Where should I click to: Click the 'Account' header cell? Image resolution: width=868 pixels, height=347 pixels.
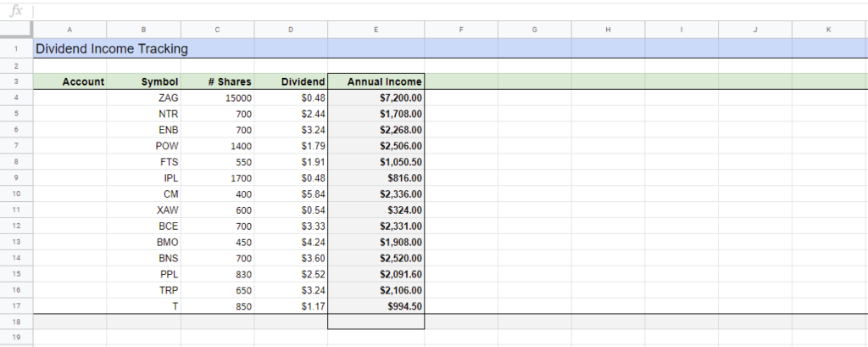[x=70, y=82]
